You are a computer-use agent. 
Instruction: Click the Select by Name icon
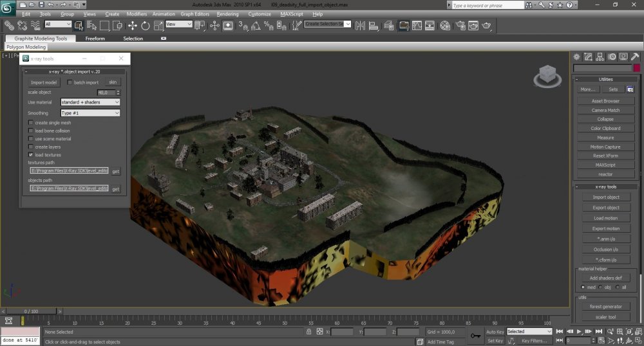pyautogui.click(x=91, y=26)
